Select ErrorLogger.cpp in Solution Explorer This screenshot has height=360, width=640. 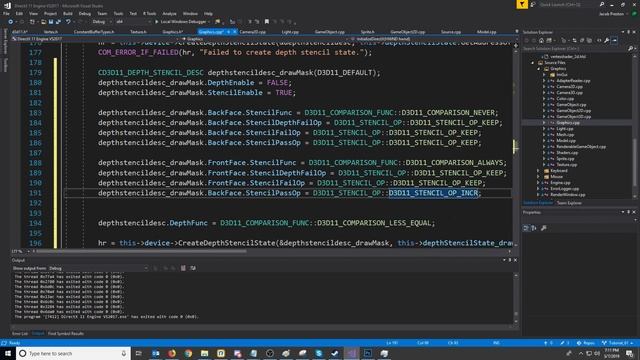coord(564,189)
